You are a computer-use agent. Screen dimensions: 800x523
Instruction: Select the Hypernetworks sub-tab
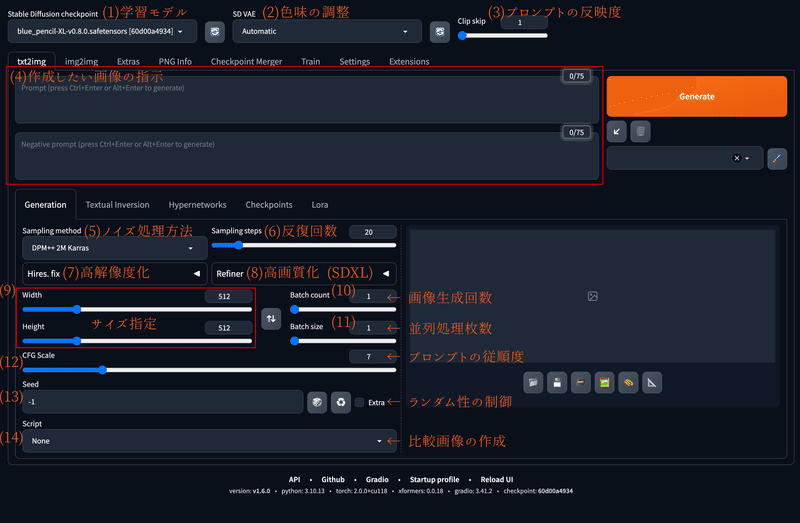(197, 205)
